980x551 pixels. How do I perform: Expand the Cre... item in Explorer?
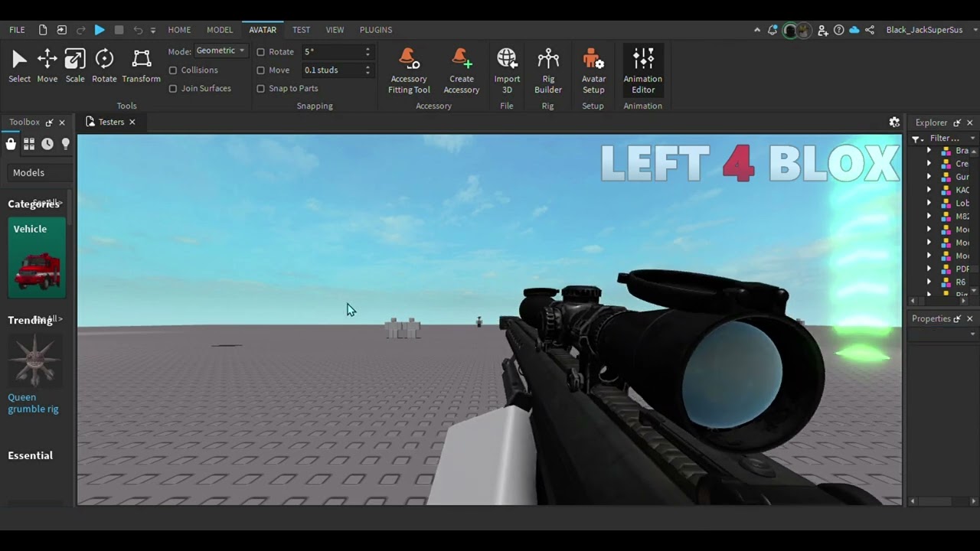point(929,164)
